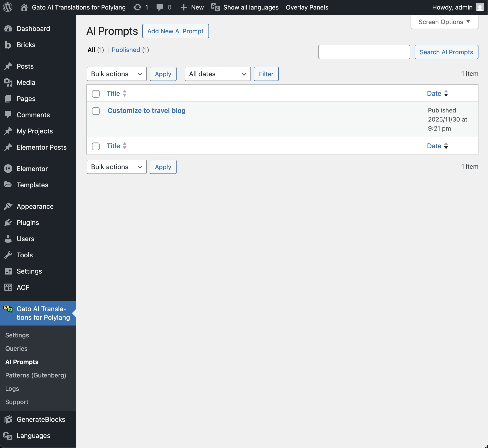Click the Languages translation icon in sidebar

click(8, 436)
